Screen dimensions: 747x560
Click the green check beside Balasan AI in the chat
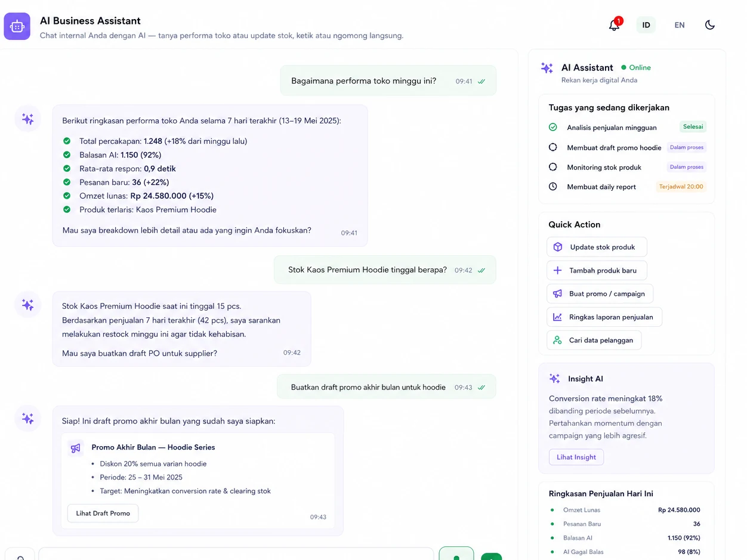pyautogui.click(x=67, y=155)
